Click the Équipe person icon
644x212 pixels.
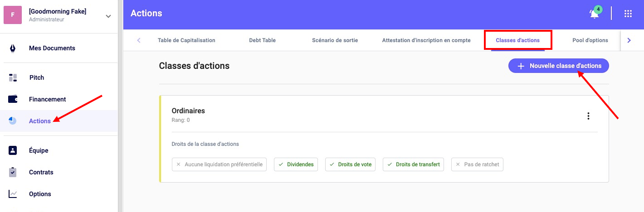click(x=13, y=150)
